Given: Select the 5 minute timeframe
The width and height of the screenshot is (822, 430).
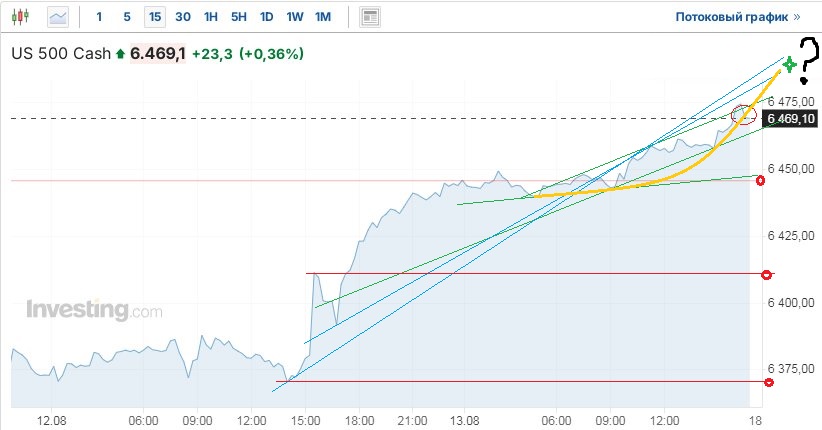Looking at the screenshot, I should coord(126,17).
